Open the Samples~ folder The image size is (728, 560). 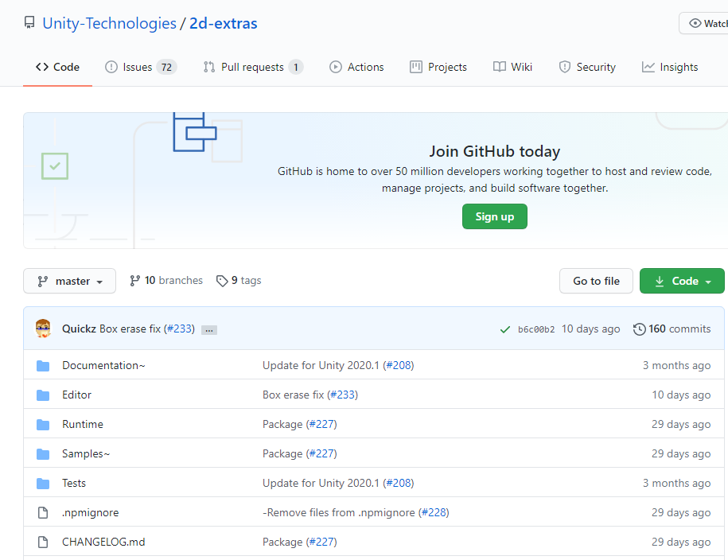click(86, 453)
